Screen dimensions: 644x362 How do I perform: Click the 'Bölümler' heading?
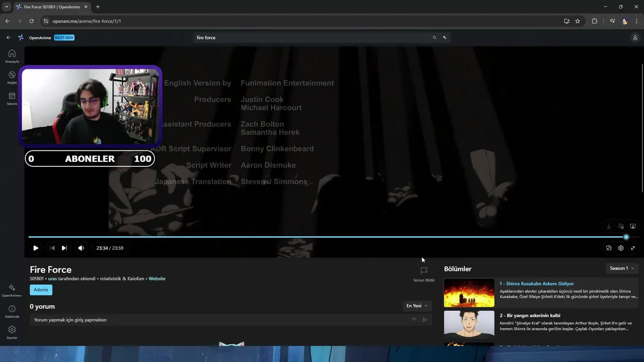tap(458, 269)
